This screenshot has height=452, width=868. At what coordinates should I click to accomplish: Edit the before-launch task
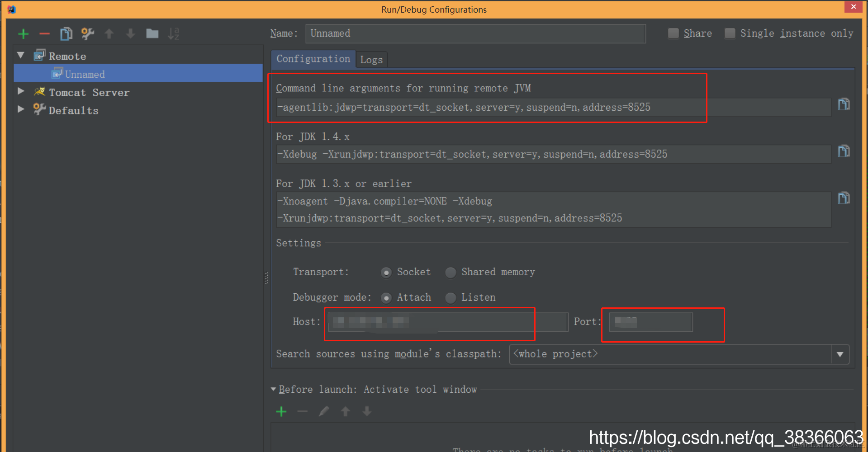(x=324, y=411)
